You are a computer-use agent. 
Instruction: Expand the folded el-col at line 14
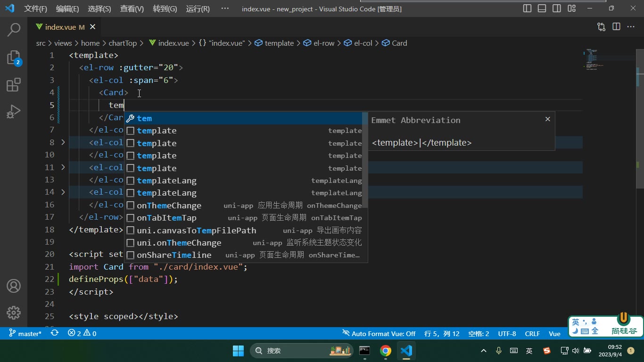pyautogui.click(x=63, y=192)
